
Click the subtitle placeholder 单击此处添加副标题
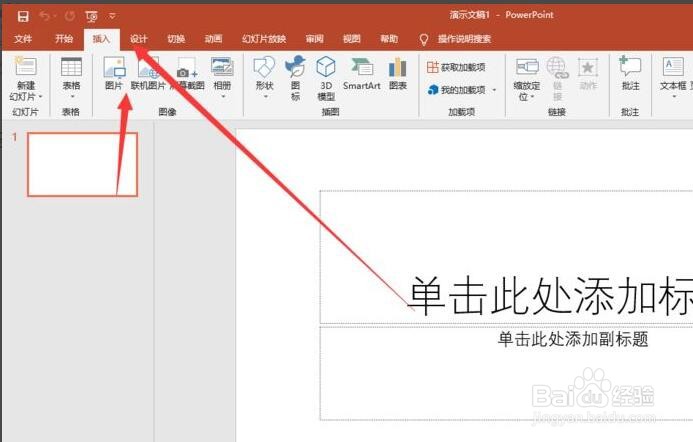[x=506, y=373]
